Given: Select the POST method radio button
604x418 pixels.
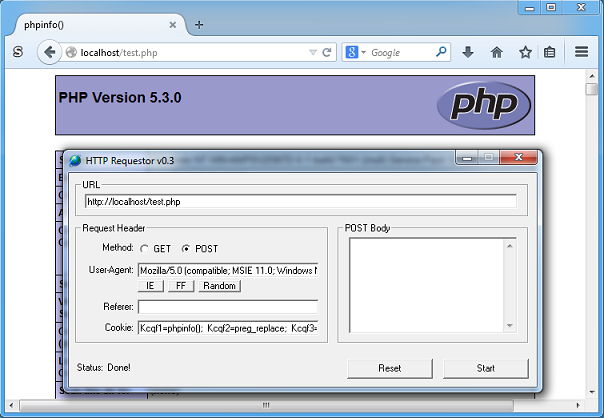Looking at the screenshot, I should point(186,249).
